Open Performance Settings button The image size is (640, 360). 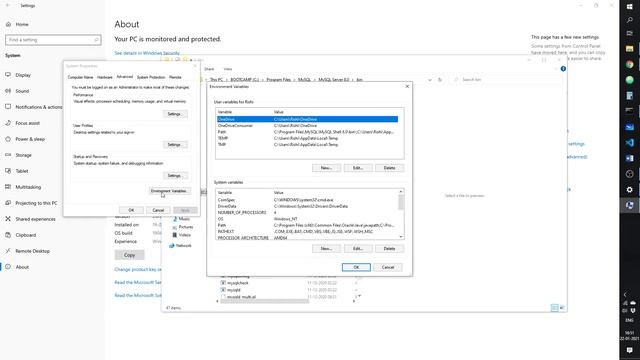pyautogui.click(x=175, y=114)
